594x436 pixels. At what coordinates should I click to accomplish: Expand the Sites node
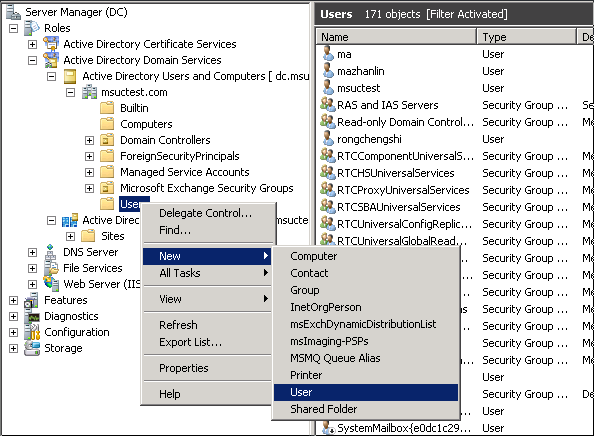70,236
